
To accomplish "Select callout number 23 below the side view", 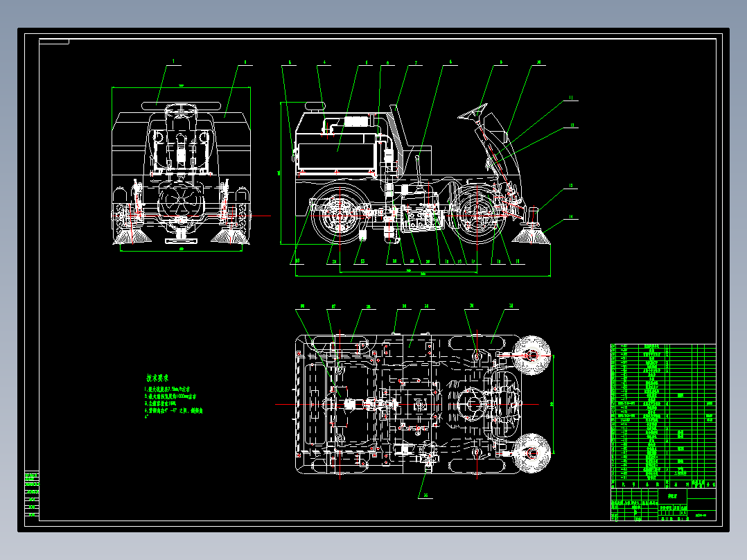I will pyautogui.click(x=362, y=261).
